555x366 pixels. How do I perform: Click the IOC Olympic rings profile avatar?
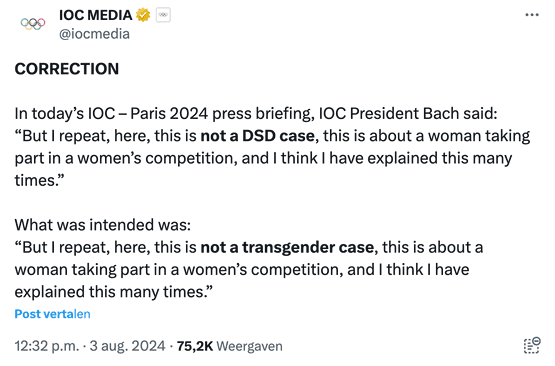click(x=33, y=24)
